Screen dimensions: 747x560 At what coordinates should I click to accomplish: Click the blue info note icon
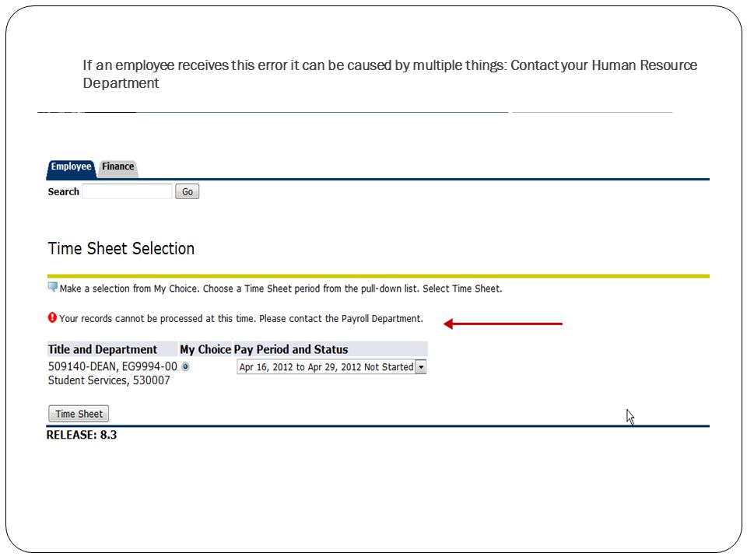pos(52,287)
